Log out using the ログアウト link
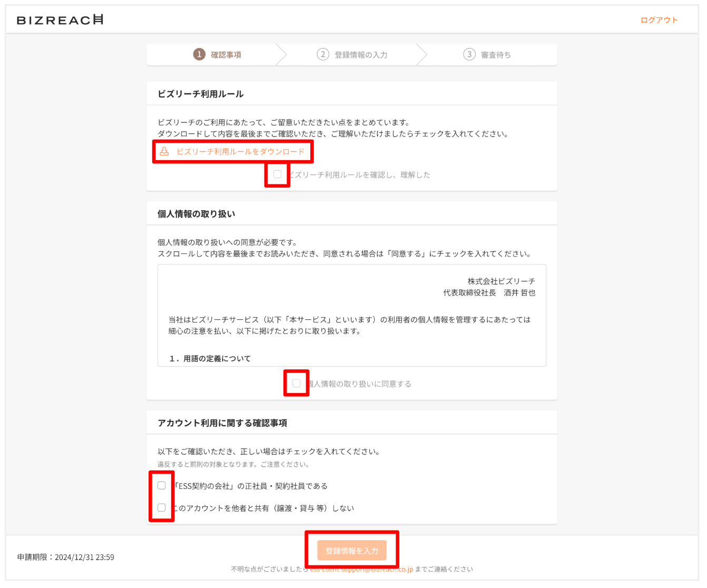 tap(659, 20)
